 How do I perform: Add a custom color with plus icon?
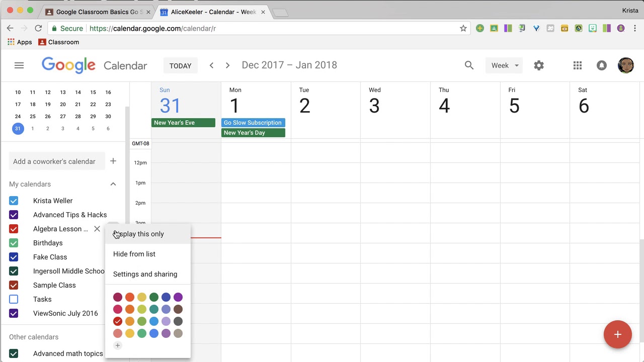117,345
